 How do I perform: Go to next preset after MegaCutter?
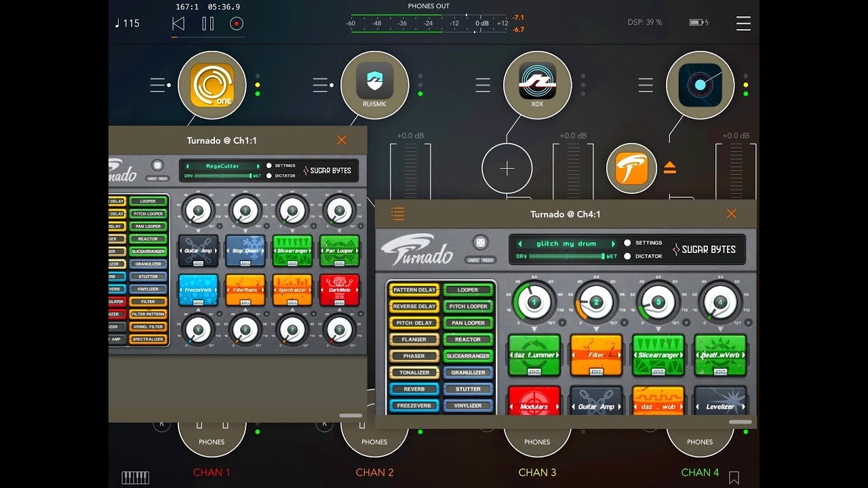point(258,166)
